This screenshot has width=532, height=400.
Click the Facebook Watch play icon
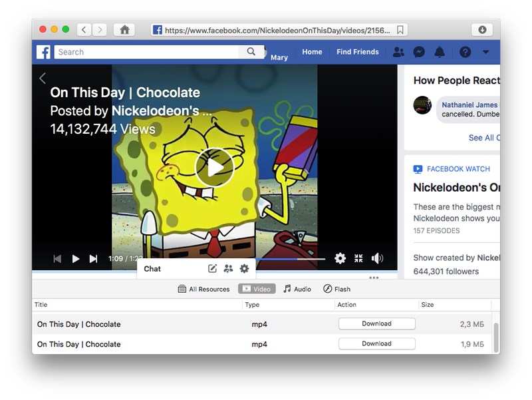pyautogui.click(x=418, y=169)
